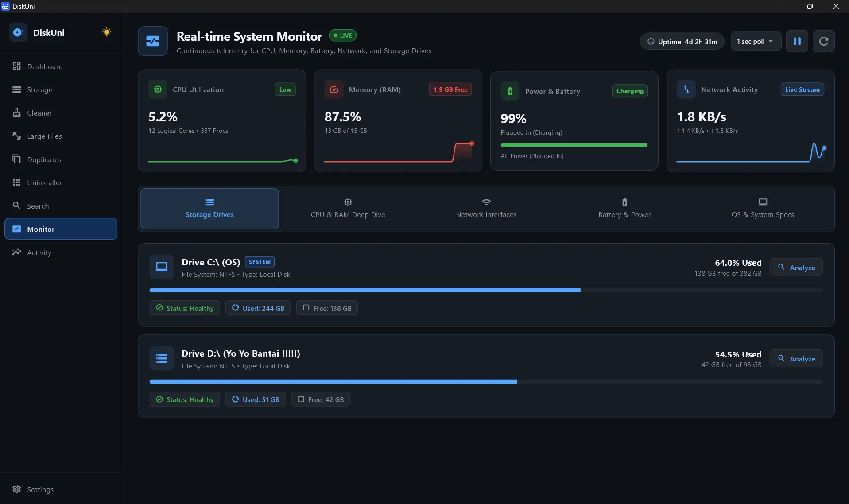Click the Memory gauge icon on the RAM card

tap(334, 89)
